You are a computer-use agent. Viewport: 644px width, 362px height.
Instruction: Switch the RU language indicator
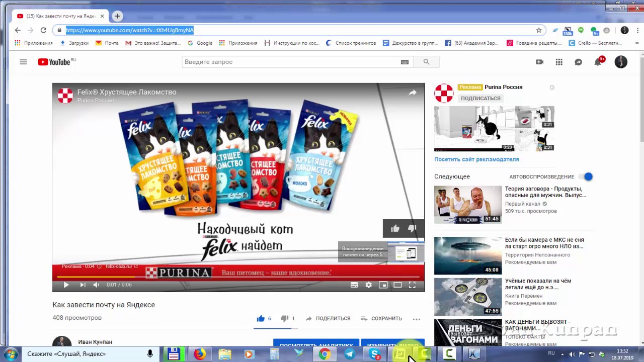[551, 353]
